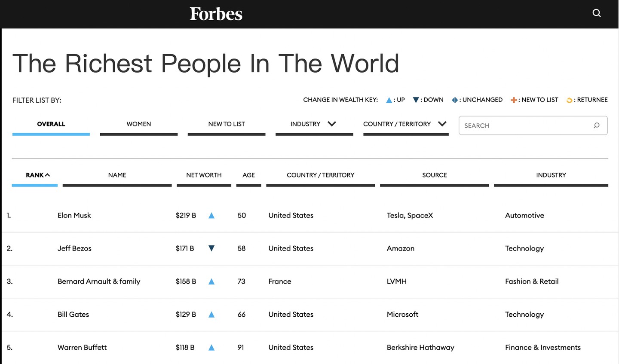Click into the Search input field

coord(524,125)
